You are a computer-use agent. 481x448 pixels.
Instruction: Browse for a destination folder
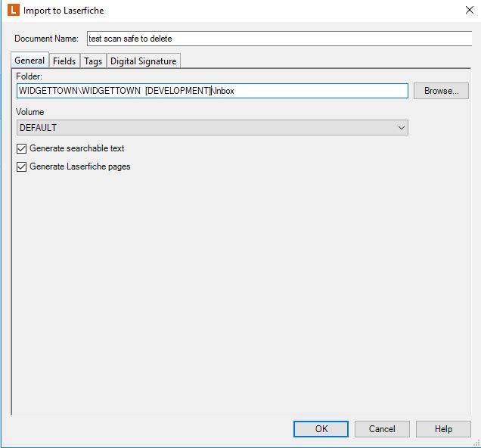[441, 91]
